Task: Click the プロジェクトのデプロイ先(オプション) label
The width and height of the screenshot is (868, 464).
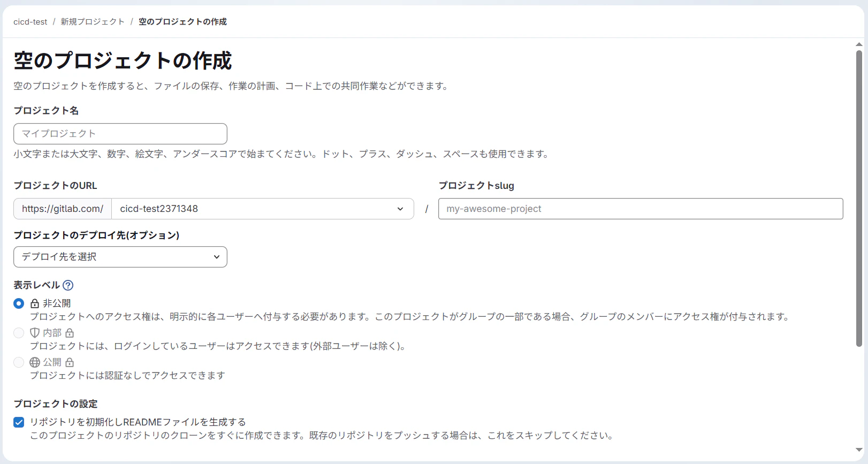Action: (x=96, y=235)
